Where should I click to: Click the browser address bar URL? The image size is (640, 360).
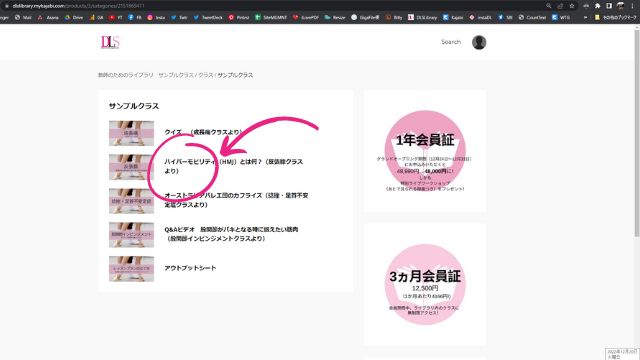point(78,6)
